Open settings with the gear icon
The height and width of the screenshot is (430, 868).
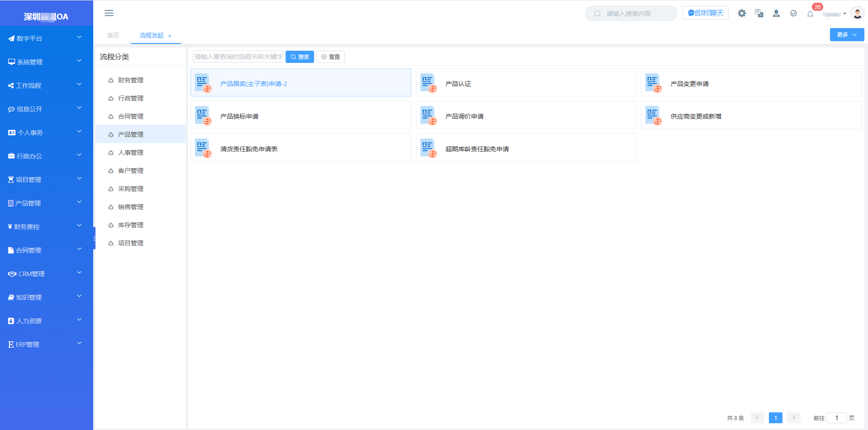[x=742, y=14]
